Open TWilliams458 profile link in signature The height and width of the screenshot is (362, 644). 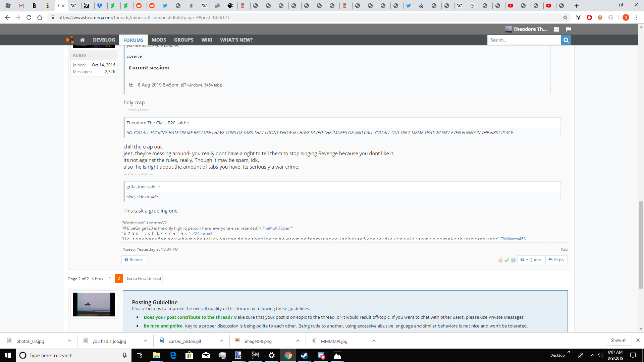tap(513, 239)
